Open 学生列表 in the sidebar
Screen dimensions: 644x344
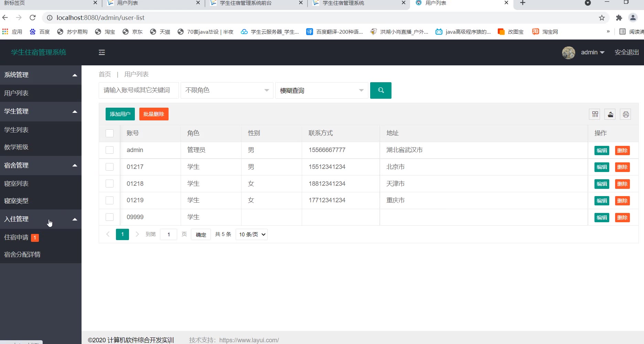pos(41,130)
